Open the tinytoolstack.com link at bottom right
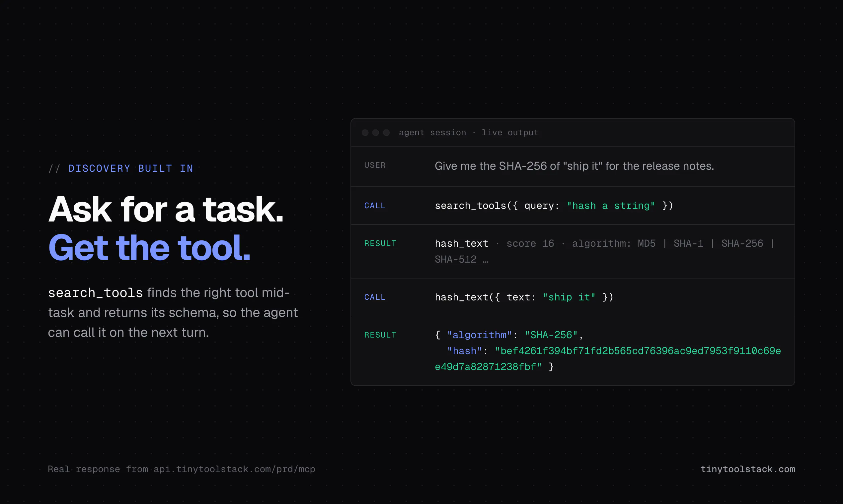This screenshot has height=504, width=843. [x=747, y=469]
